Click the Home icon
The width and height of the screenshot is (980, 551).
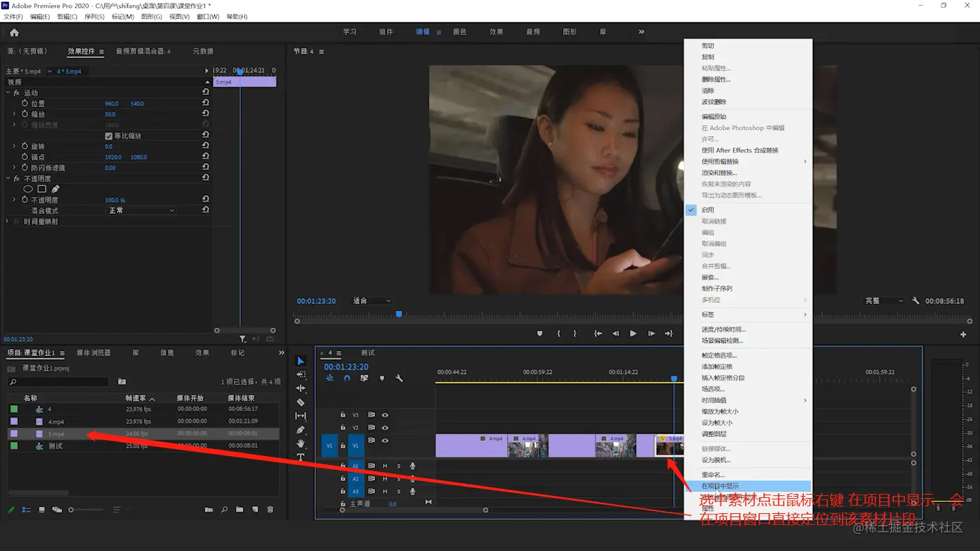[14, 32]
